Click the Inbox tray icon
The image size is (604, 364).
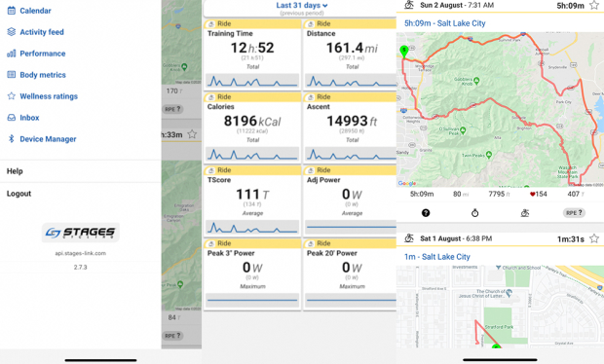pyautogui.click(x=12, y=118)
